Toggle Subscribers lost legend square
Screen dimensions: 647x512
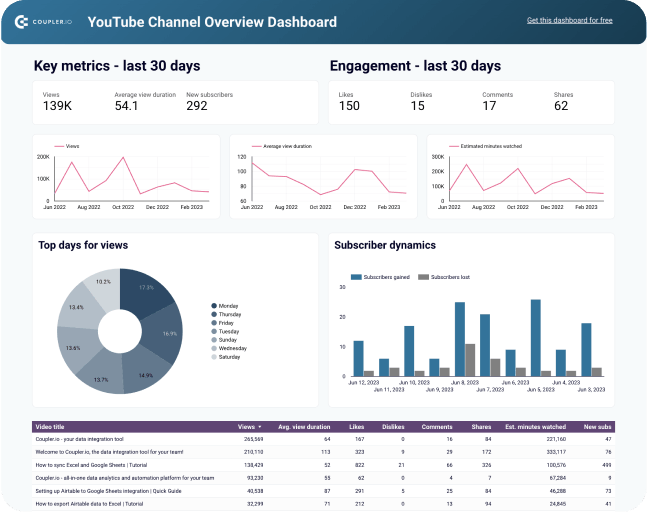(x=423, y=276)
